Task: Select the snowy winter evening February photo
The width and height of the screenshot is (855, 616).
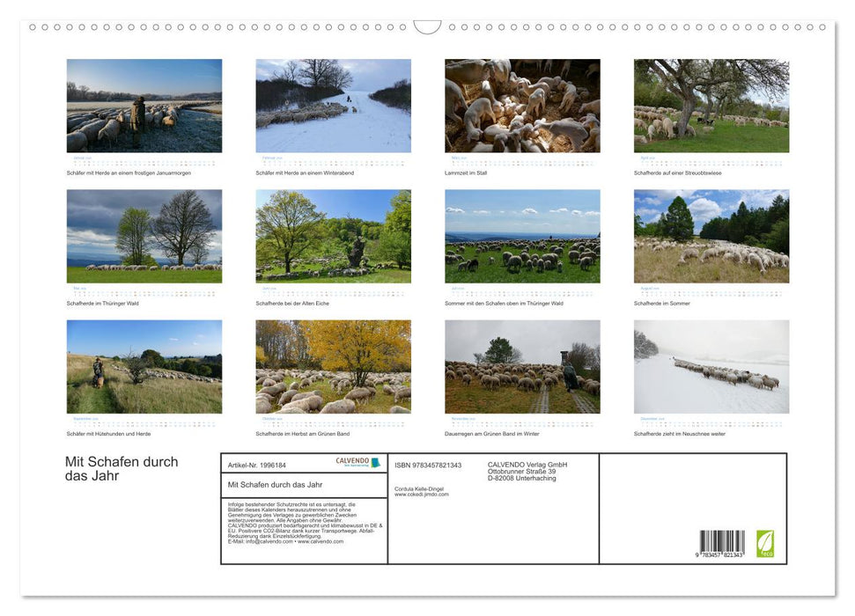Action: [x=333, y=106]
